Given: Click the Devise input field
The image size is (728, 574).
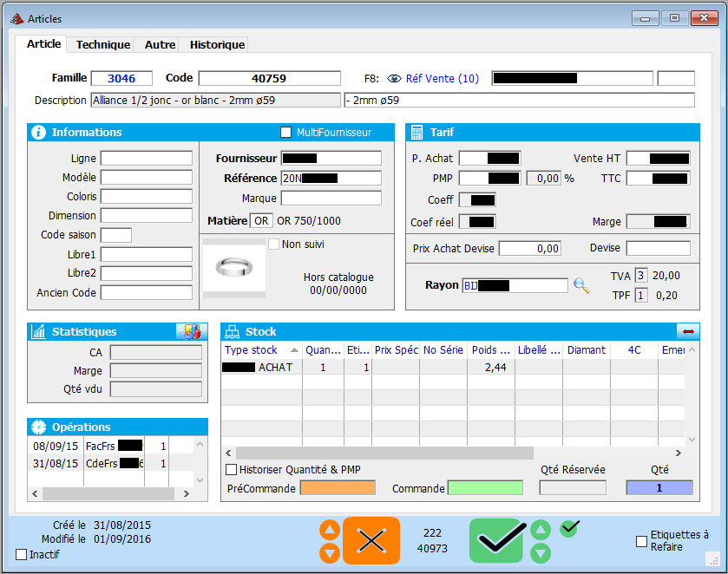Looking at the screenshot, I should [659, 248].
